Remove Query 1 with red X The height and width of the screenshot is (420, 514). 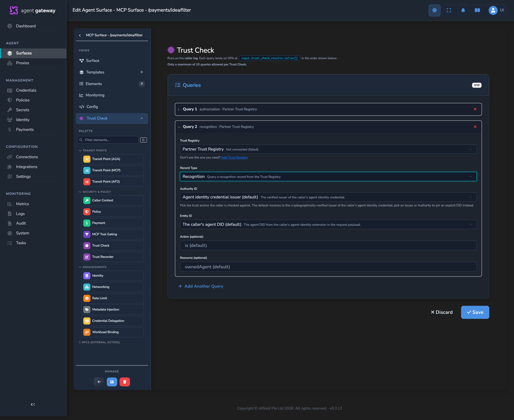click(475, 109)
